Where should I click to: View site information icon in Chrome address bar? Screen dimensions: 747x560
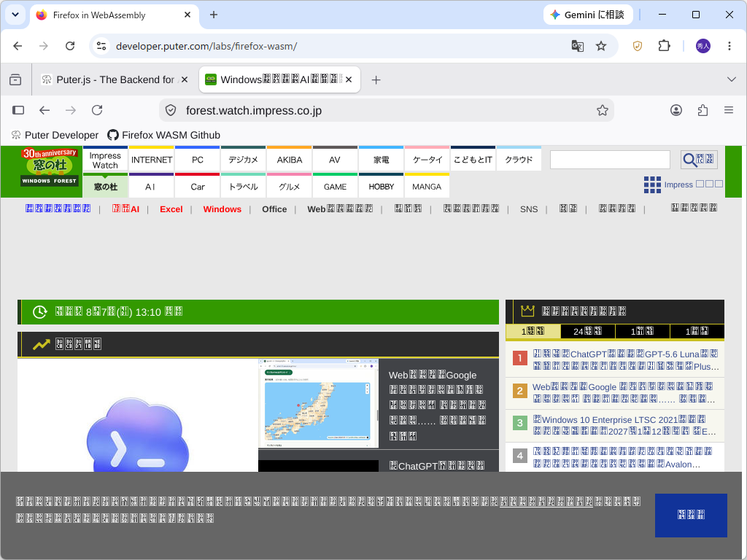tap(101, 46)
